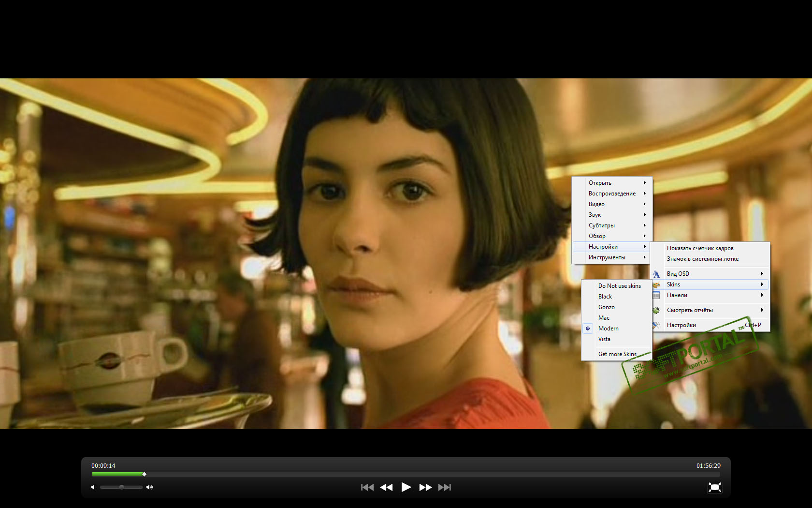The height and width of the screenshot is (508, 812).
Task: Choose the Gonzo skin
Action: pos(617,307)
